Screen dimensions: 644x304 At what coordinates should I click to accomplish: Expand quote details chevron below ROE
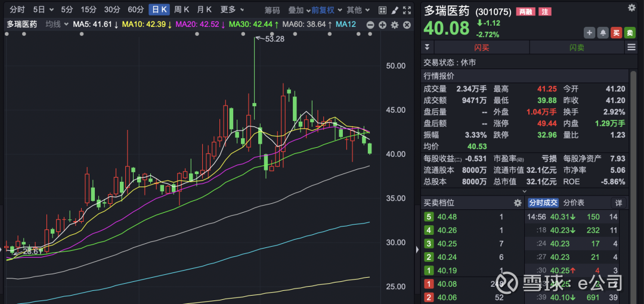click(x=524, y=191)
